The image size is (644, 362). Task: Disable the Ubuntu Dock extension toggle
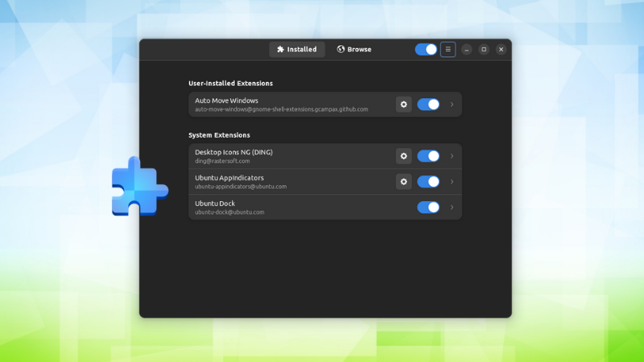click(428, 208)
